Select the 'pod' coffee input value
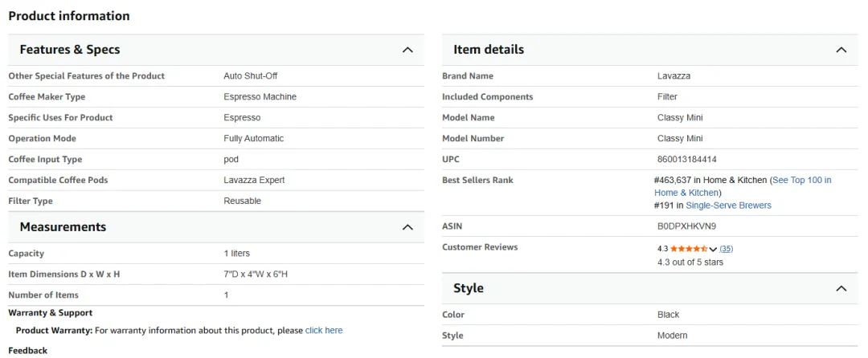Image resolution: width=868 pixels, height=358 pixels. coord(231,160)
